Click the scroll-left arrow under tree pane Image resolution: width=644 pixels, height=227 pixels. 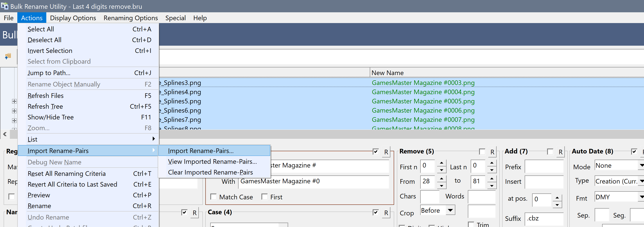pos(5,134)
